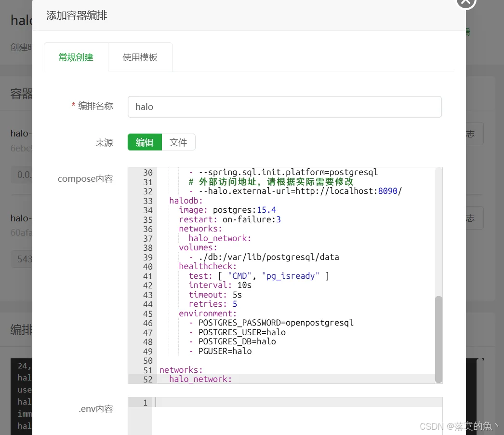Click the 'halo_network:' line 52
The height and width of the screenshot is (435, 504).
[x=200, y=380]
